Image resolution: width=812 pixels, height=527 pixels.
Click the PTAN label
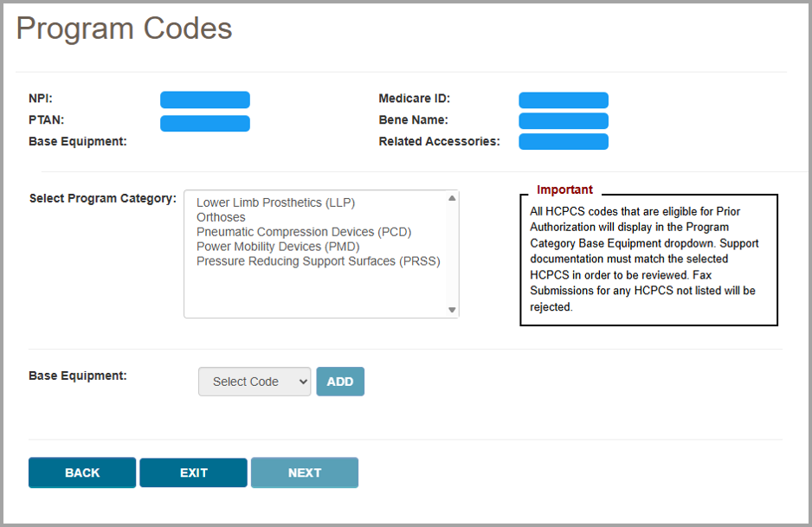[46, 119]
